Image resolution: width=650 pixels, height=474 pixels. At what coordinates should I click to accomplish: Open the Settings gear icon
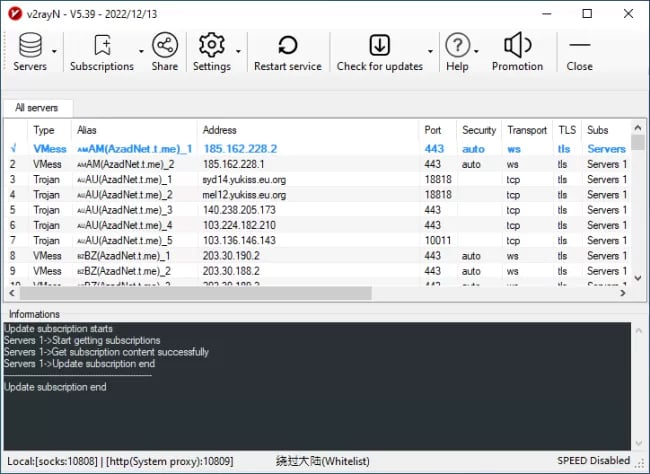[x=212, y=45]
